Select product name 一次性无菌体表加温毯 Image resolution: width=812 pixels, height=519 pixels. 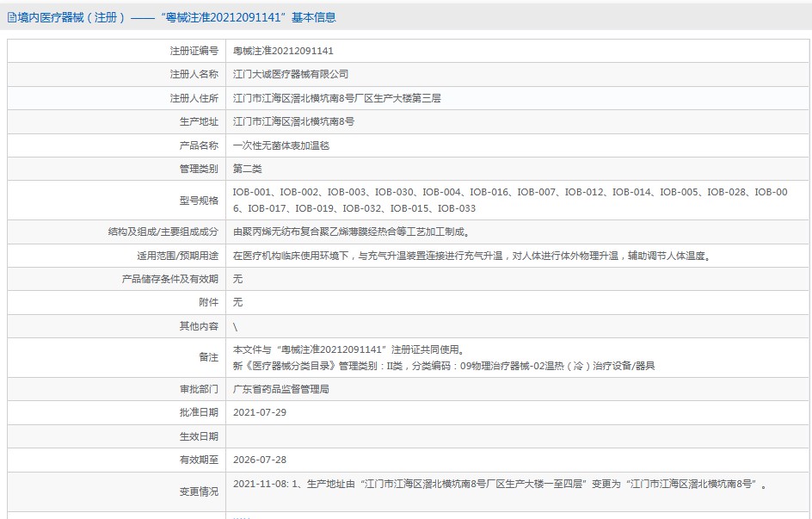click(x=281, y=145)
